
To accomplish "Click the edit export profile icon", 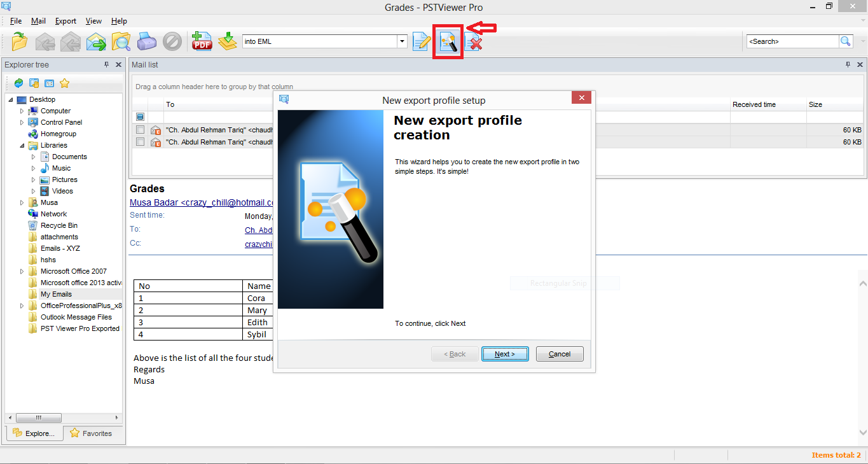I will [x=422, y=42].
